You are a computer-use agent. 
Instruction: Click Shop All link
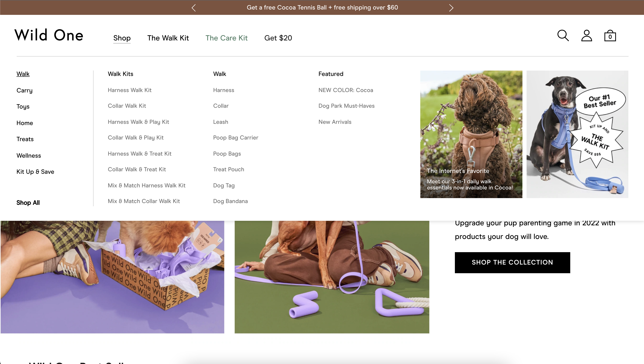coord(28,203)
